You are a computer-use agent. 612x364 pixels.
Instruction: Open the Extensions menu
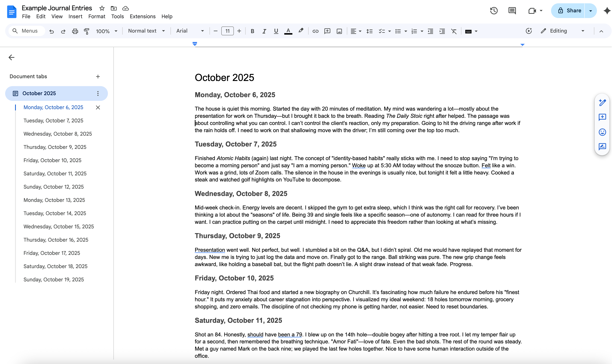[143, 16]
